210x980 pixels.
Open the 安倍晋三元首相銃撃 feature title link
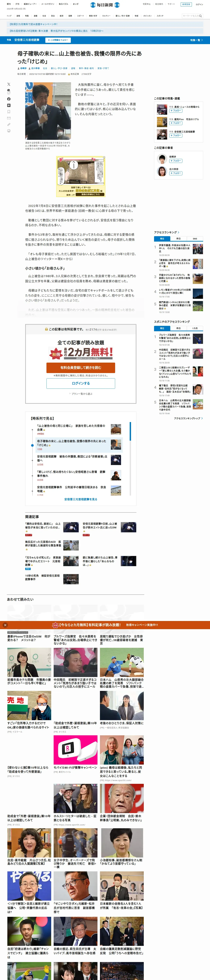tap(27, 40)
